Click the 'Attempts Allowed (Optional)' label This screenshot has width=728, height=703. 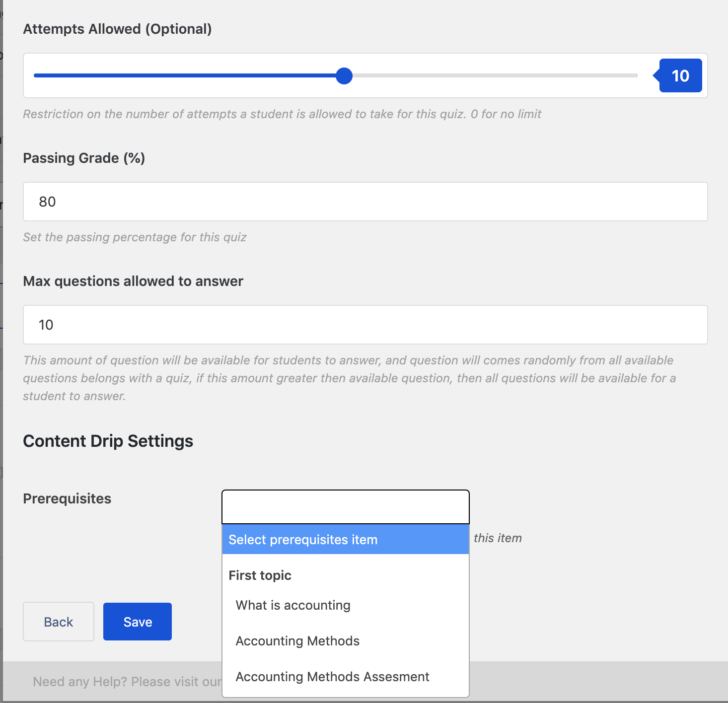[118, 29]
